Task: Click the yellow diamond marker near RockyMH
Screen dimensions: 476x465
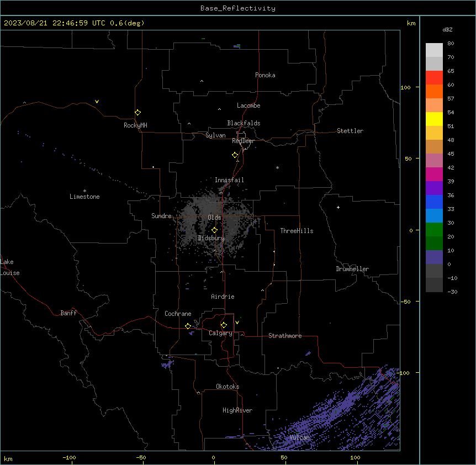Action: [137, 113]
